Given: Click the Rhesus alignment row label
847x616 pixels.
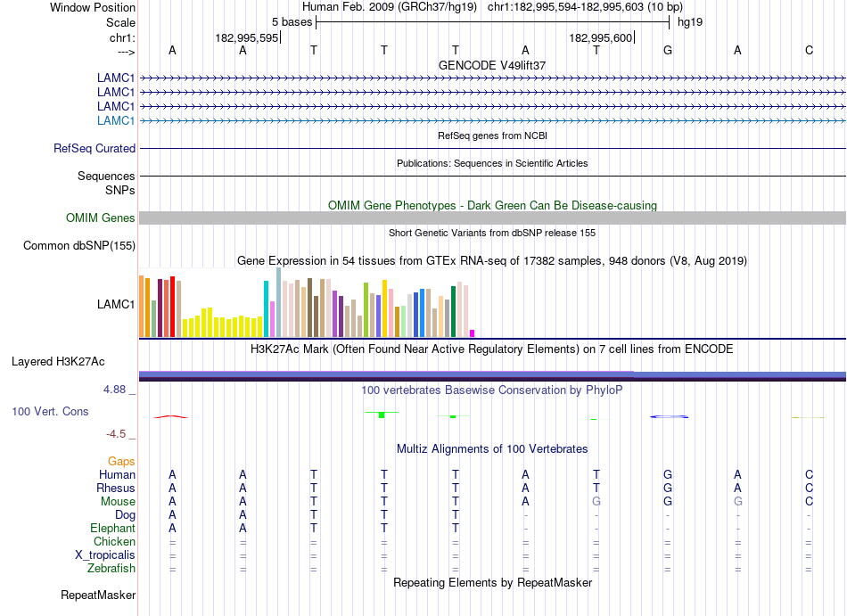Looking at the screenshot, I should [116, 488].
